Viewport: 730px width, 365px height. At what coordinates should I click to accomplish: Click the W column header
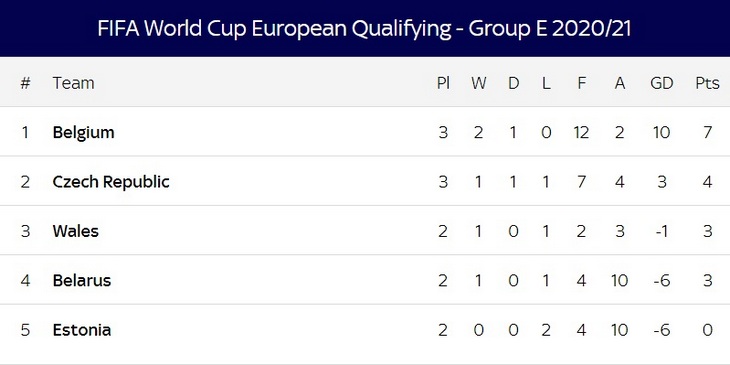click(x=479, y=83)
